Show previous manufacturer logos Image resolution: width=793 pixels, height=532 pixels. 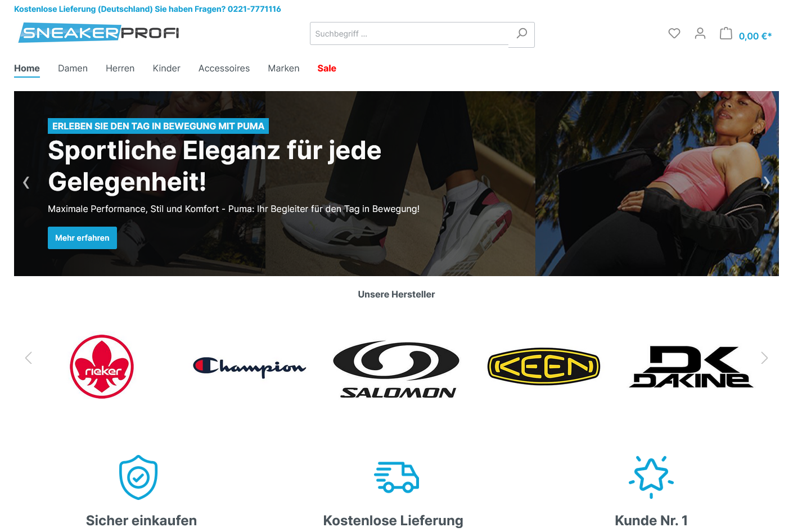tap(29, 358)
